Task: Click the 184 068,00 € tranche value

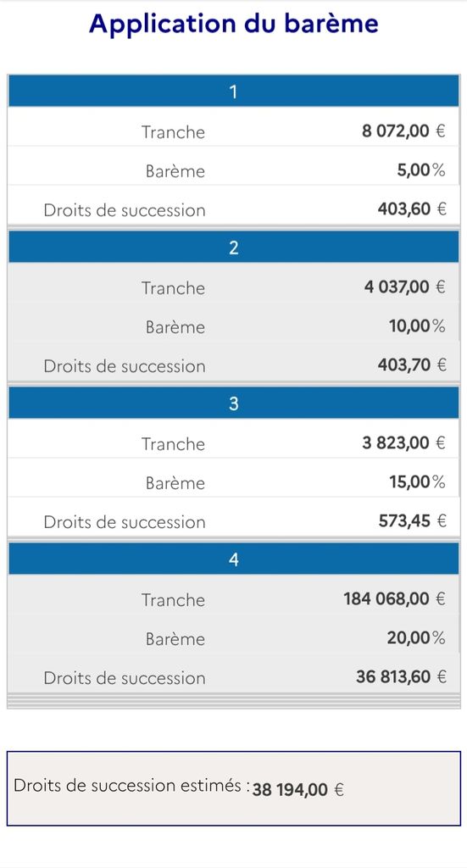Action: 394,599
